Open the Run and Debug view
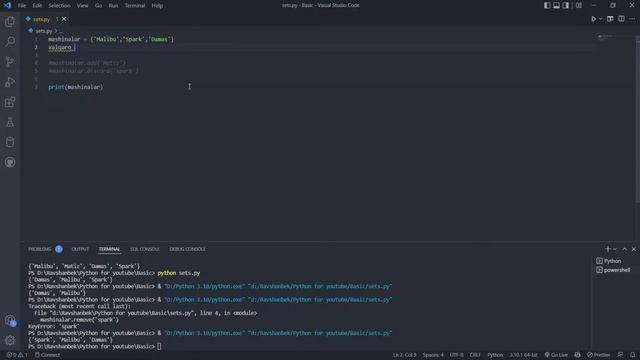 coord(10,82)
